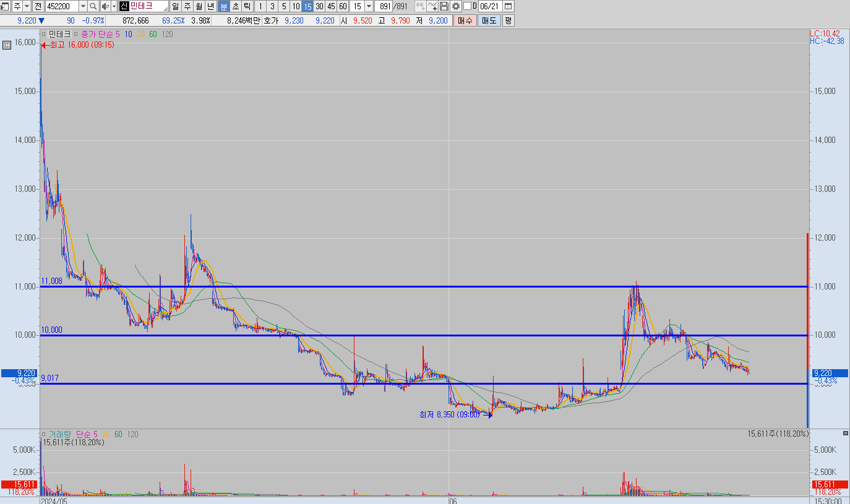Click the bar count 891 field

coord(384,6)
